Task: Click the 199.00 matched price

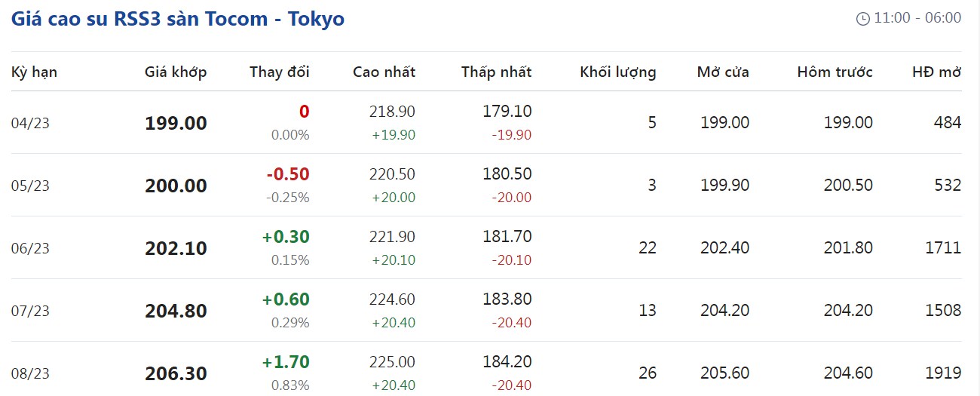Action: point(176,123)
